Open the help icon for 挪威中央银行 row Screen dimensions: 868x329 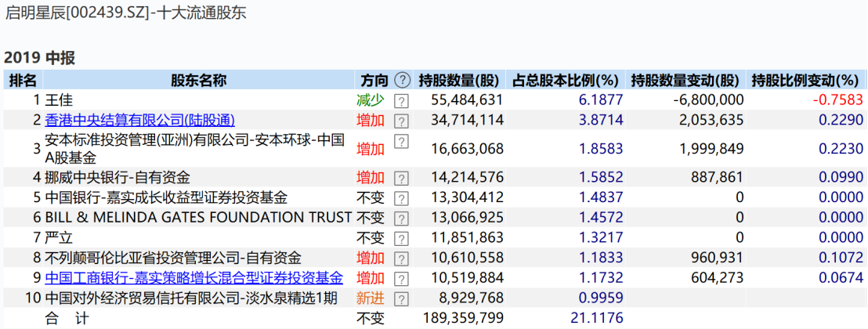[401, 178]
